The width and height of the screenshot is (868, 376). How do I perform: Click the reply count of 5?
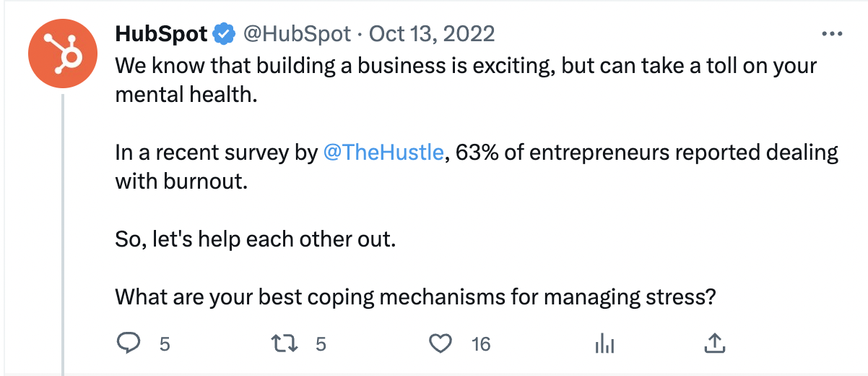165,344
